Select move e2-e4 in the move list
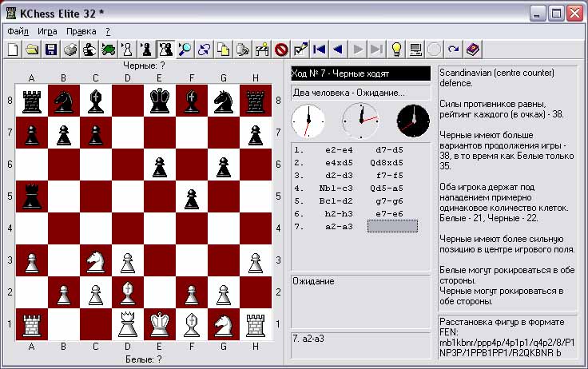The height and width of the screenshot is (369, 588). point(332,149)
